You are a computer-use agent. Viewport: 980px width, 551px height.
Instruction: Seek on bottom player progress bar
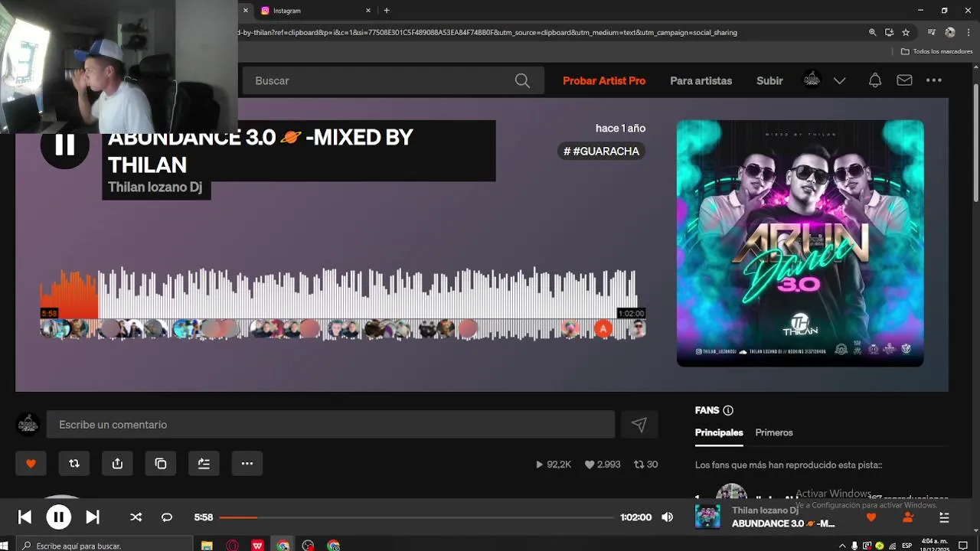(x=417, y=517)
